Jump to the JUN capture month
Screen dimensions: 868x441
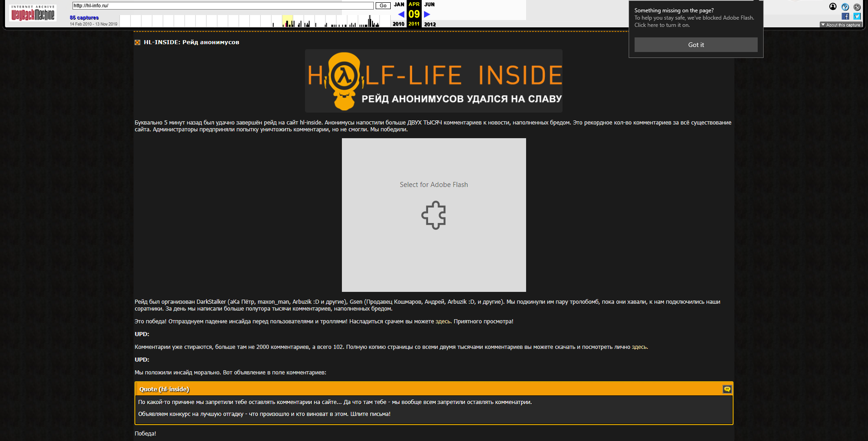[429, 5]
